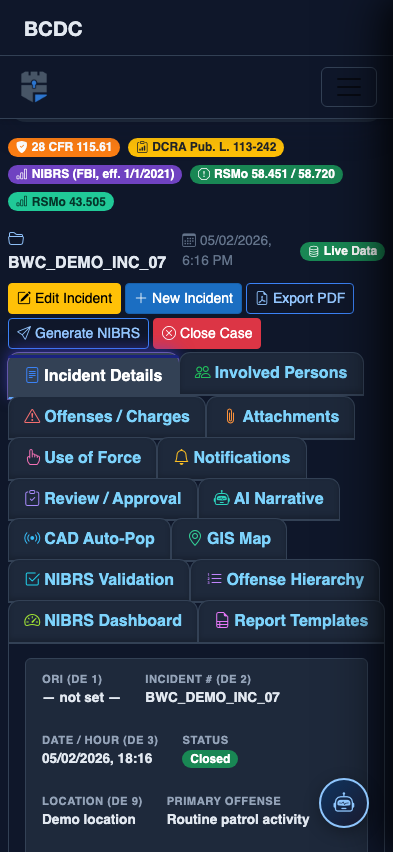Export the incident as PDF

[300, 298]
